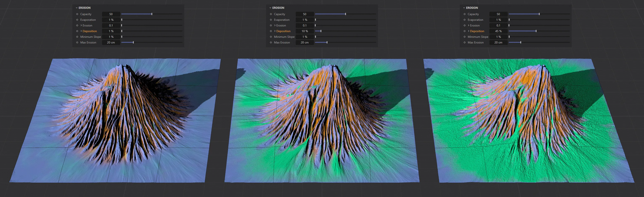
Task: Click the Max Erosion keyframe diamond in the right panel
Action: point(465,42)
